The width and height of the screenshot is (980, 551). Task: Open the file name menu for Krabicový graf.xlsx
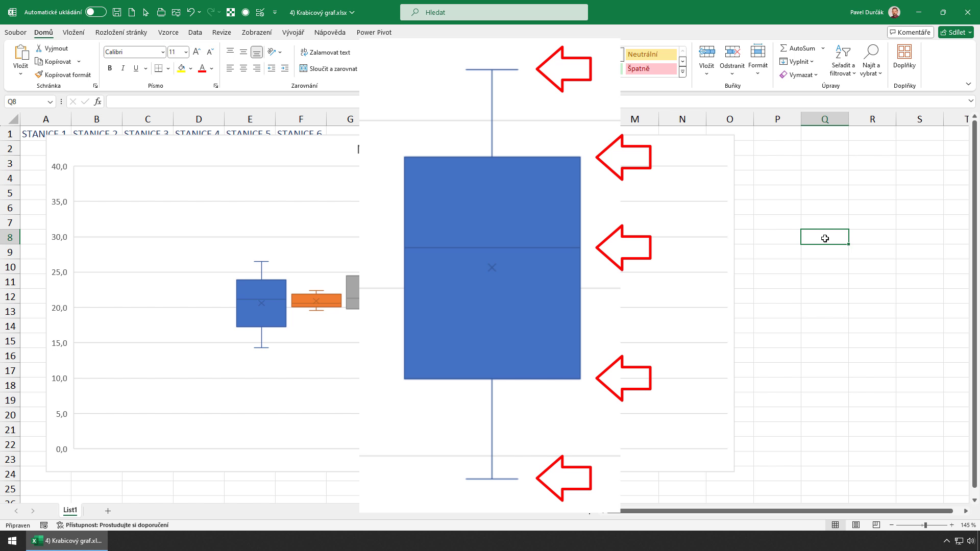[x=322, y=12]
